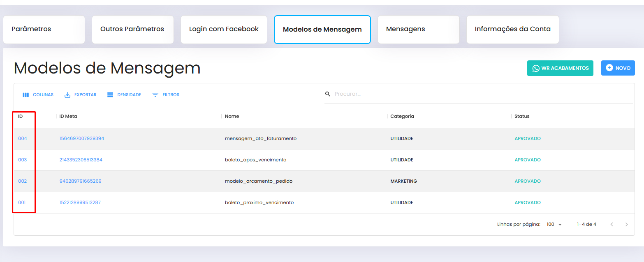
Task: Expand the rows per page dropdown
Action: [x=554, y=225]
